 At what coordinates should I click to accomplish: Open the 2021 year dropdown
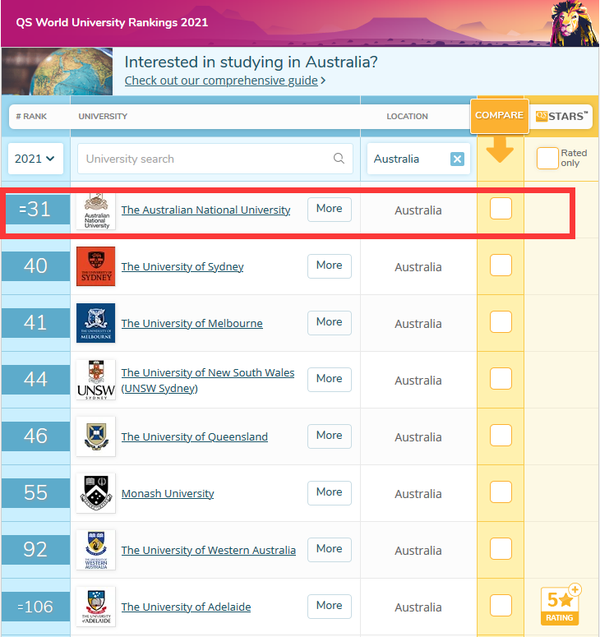pos(35,158)
